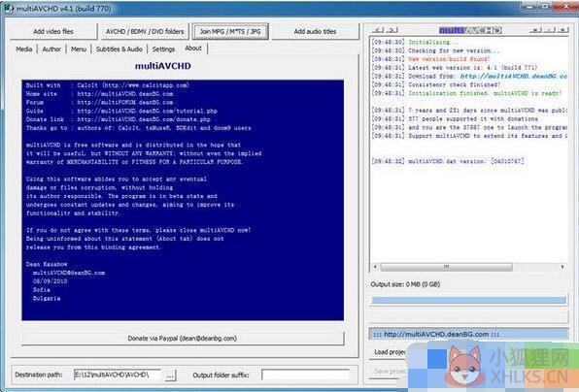Click the 'Destination path:' label

(39, 375)
